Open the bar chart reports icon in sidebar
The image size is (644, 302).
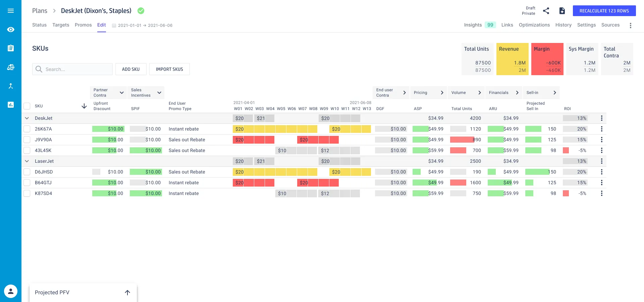(x=11, y=105)
